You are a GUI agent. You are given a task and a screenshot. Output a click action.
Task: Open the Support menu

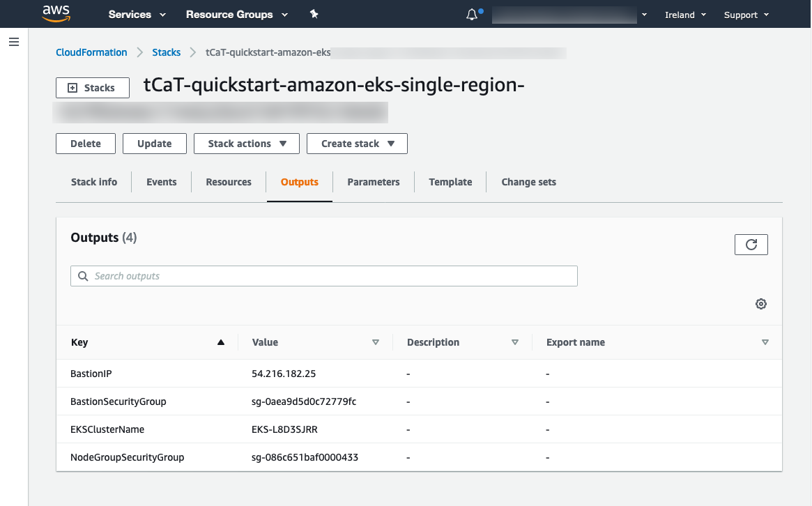746,15
